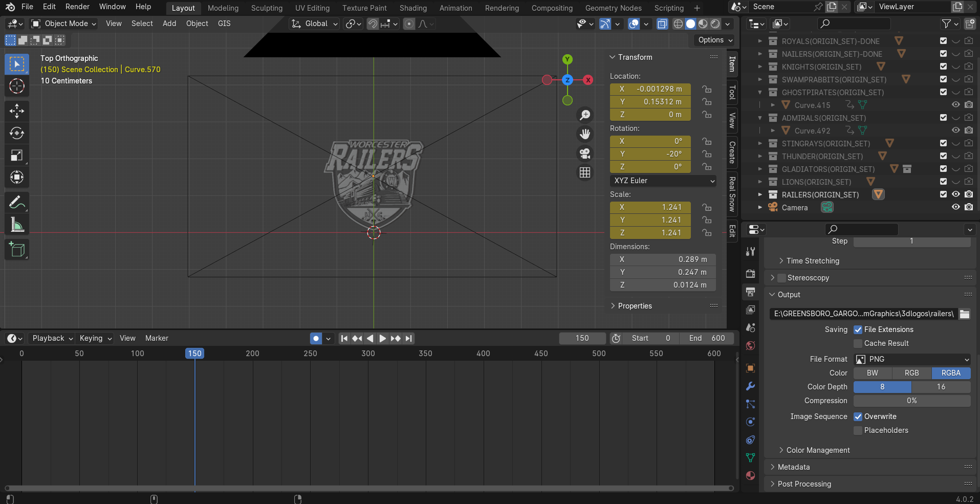Browse output folder with the folder icon
The height and width of the screenshot is (504, 980).
(965, 314)
